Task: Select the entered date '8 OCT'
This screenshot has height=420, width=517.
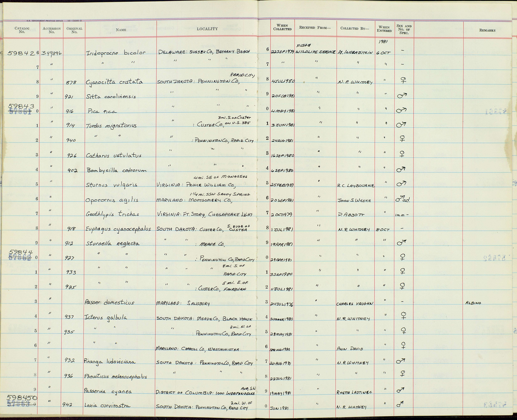Action: (382, 230)
